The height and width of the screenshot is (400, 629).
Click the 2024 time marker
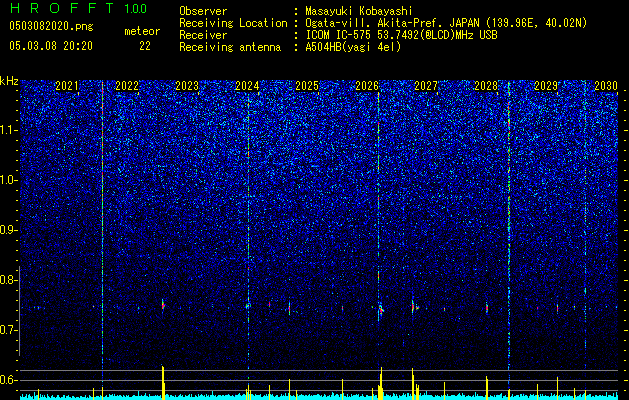tap(247, 86)
